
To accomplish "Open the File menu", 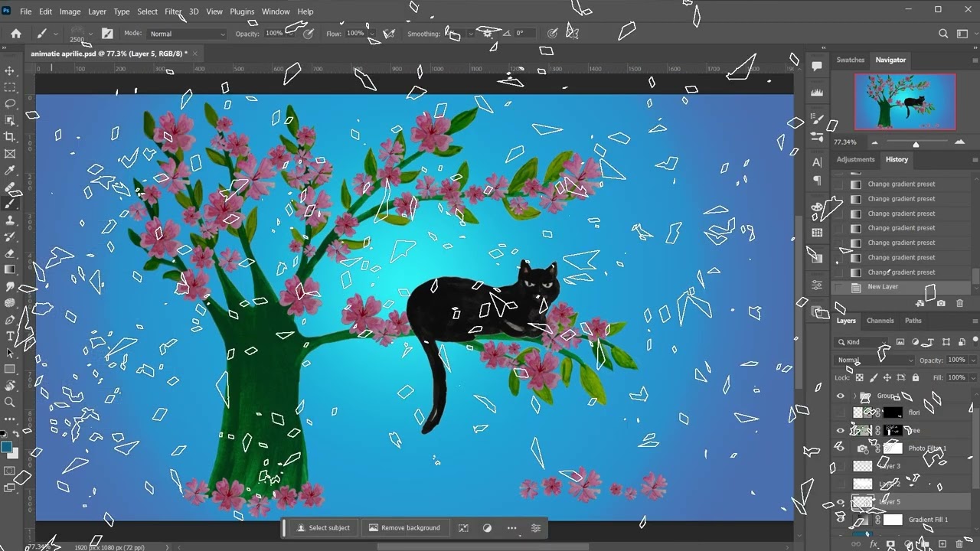I will (x=25, y=11).
